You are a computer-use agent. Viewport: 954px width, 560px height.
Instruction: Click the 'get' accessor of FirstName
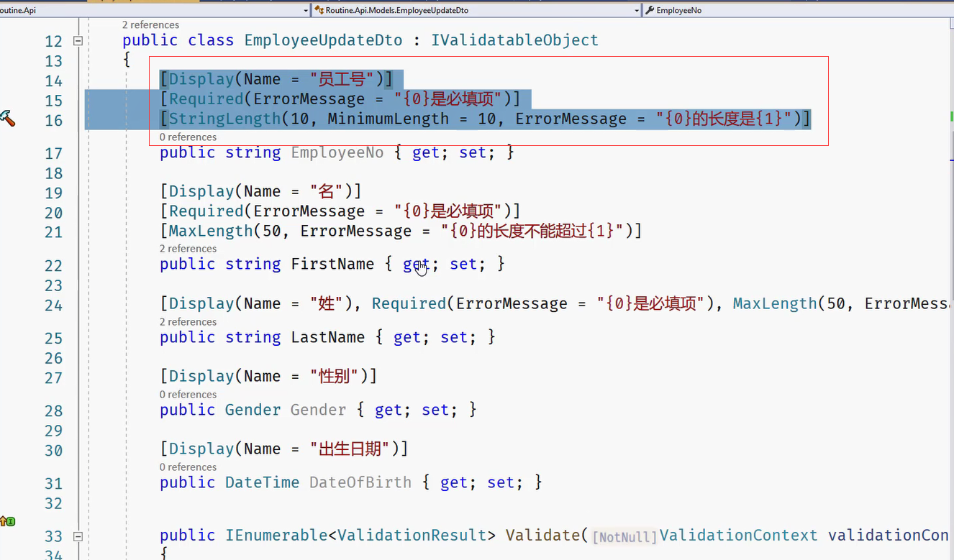pos(417,265)
